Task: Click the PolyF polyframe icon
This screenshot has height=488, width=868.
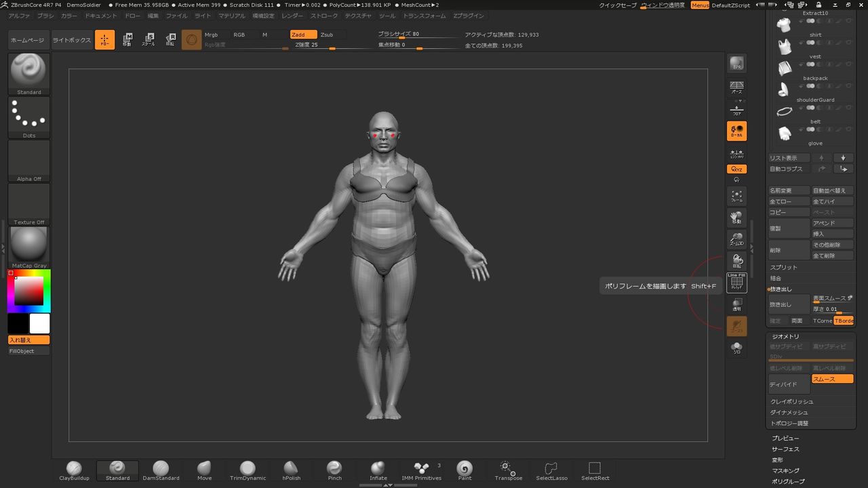Action: [x=736, y=283]
